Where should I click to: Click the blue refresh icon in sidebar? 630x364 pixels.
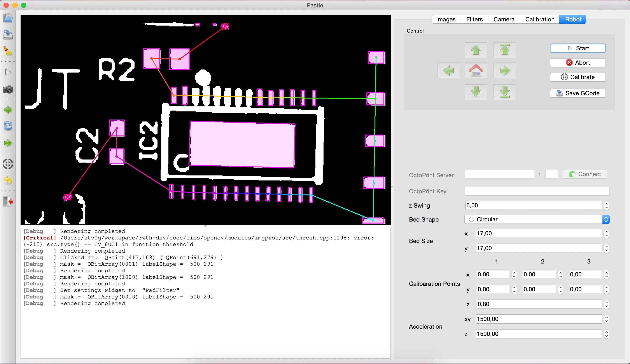coord(8,126)
